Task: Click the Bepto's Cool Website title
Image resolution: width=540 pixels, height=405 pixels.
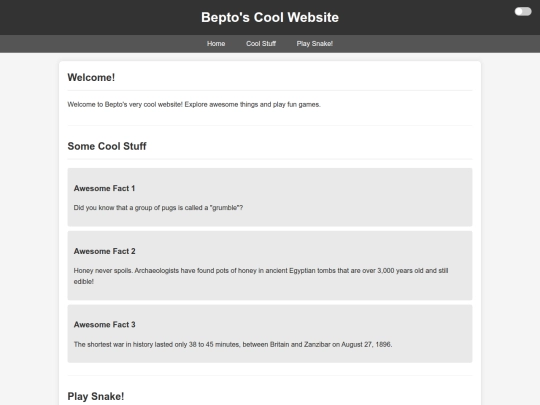Action: pos(270,18)
